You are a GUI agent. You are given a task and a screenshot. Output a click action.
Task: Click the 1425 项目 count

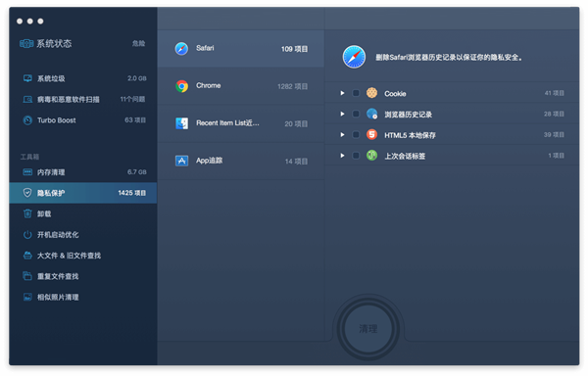(x=132, y=193)
